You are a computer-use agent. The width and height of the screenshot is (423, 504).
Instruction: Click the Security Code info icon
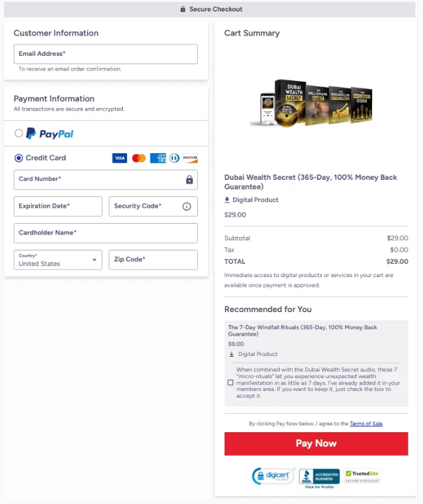[186, 207]
